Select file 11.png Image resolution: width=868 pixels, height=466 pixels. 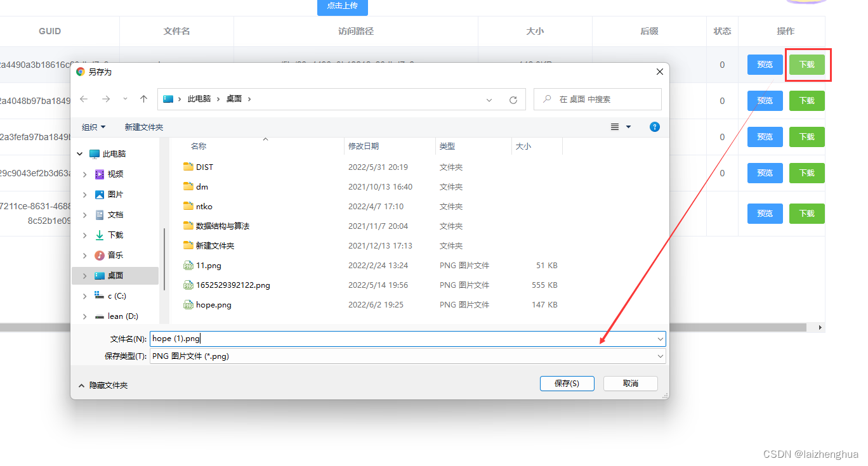coord(209,266)
